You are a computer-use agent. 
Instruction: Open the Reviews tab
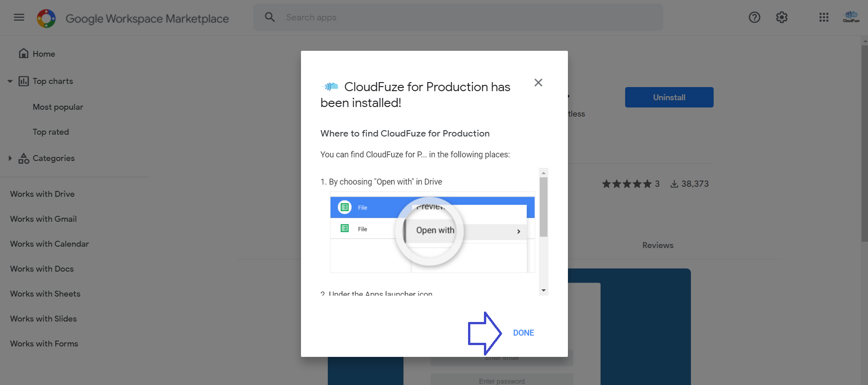(658, 245)
